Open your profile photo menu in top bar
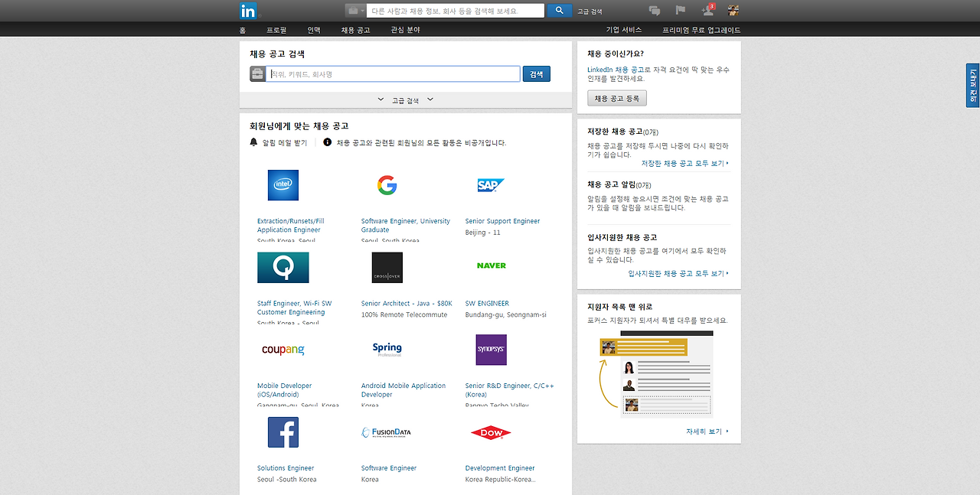980x495 pixels. pos(732,10)
